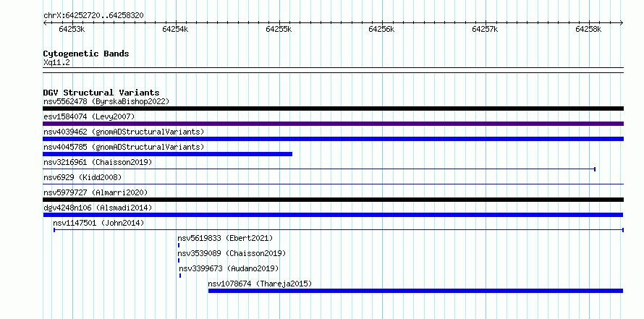The height and width of the screenshot is (319, 644).
Task: Click the 64254k ruler label
Action: pos(175,29)
